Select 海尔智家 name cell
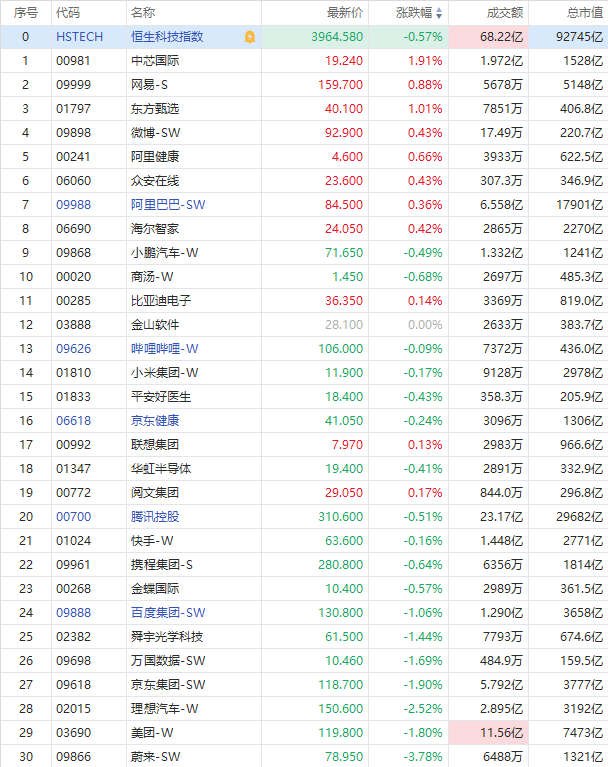This screenshot has width=608, height=767. point(194,228)
